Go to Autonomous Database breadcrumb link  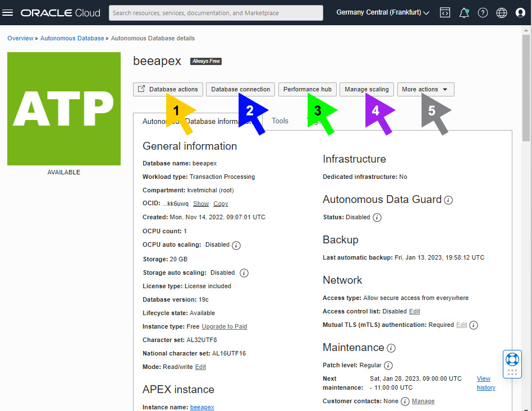(72, 38)
